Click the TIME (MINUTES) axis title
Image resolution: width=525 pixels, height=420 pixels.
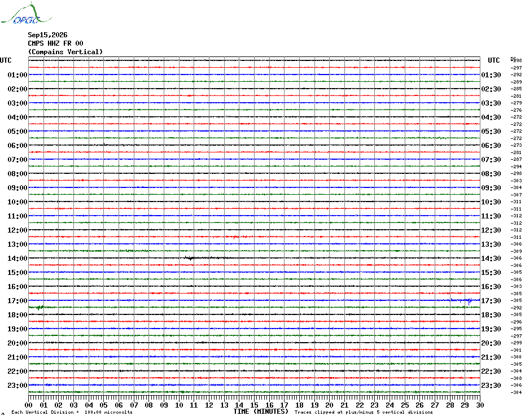pos(261,412)
